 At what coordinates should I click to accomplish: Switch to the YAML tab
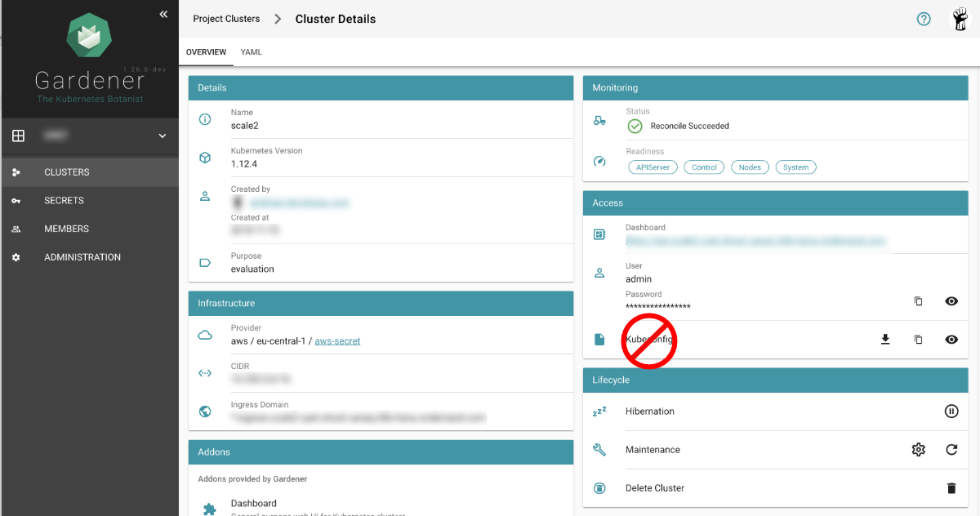pyautogui.click(x=251, y=52)
